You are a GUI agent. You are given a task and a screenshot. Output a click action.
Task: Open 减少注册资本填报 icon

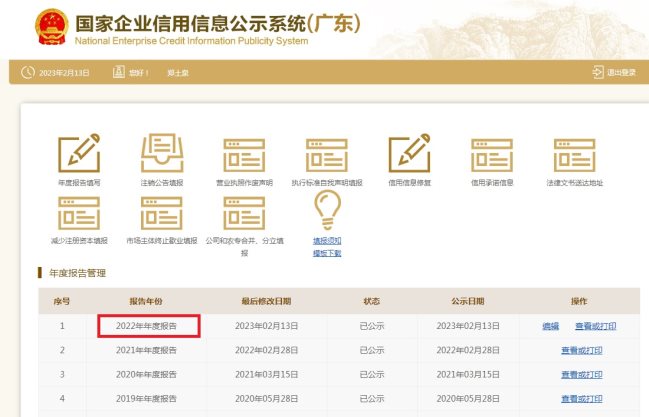tap(80, 213)
